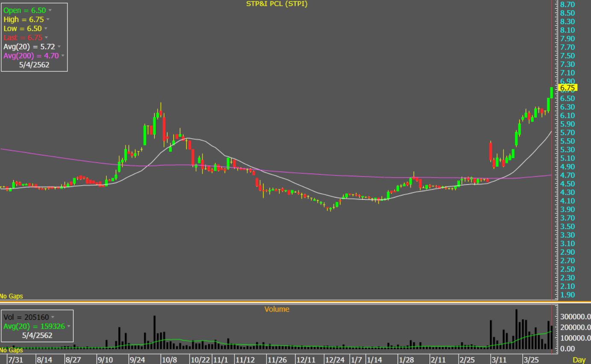Screen dimensions: 591x364
Task: Click the 9/24 date axis label
Action: 137,360
